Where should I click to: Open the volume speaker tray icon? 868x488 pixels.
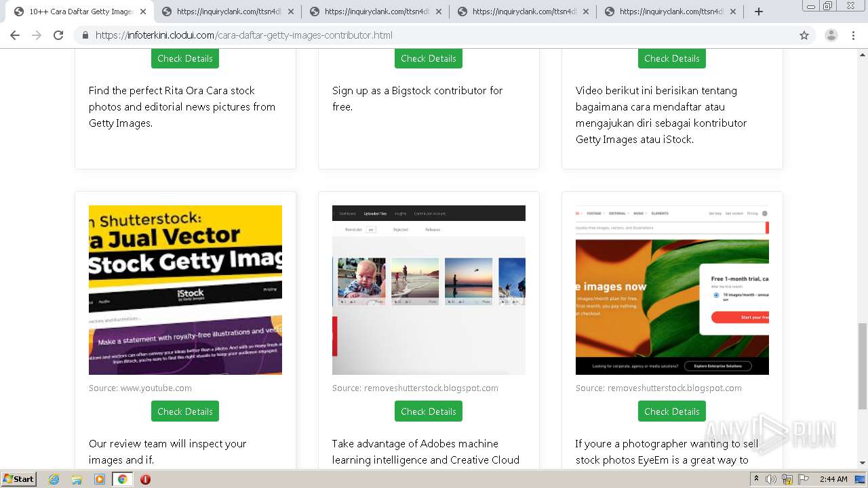[771, 479]
